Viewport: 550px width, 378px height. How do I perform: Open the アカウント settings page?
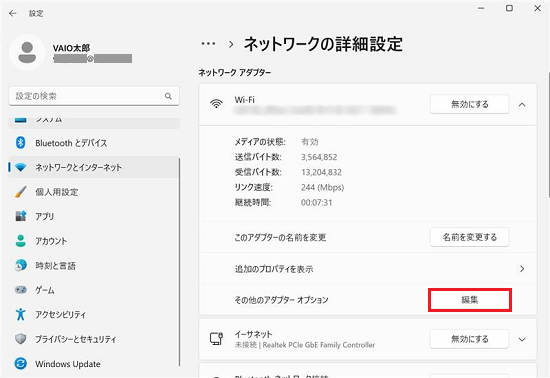click(94, 241)
